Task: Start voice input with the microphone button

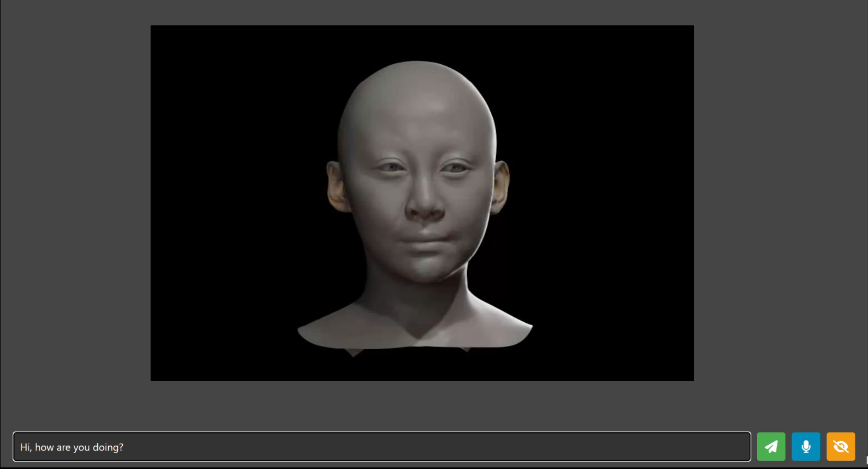Action: 806,446
